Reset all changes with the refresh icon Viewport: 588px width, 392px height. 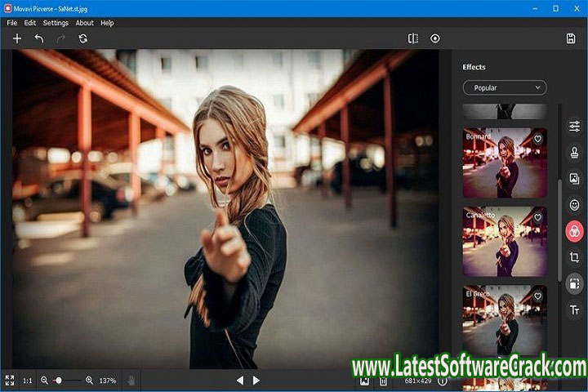[x=82, y=38]
